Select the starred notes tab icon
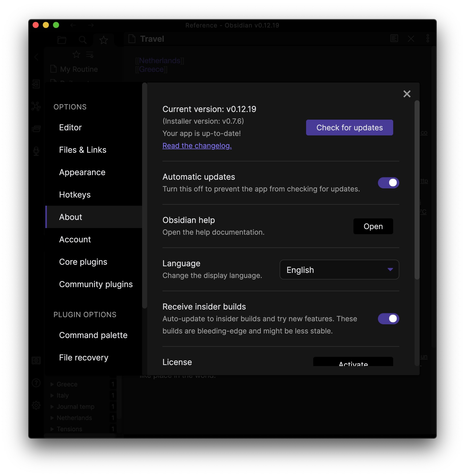The height and width of the screenshot is (476, 465). pos(103,40)
